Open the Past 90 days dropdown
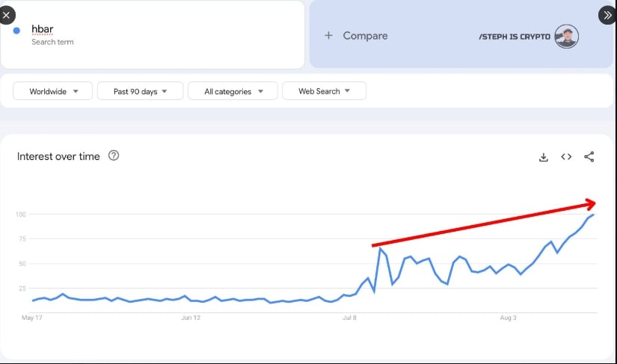Screen dimensions: 617x364 140,91
